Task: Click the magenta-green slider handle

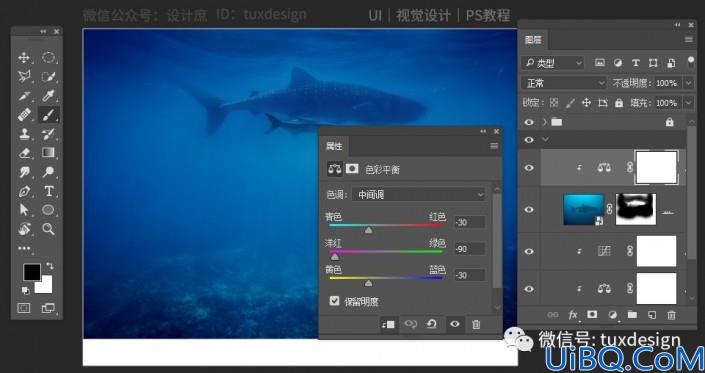Action: tap(335, 257)
